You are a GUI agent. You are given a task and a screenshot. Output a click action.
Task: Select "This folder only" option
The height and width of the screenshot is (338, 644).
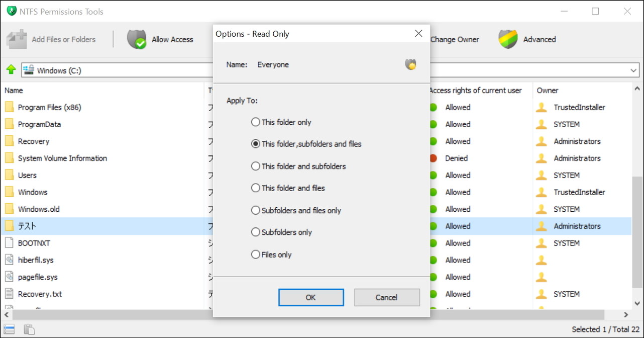tap(256, 122)
